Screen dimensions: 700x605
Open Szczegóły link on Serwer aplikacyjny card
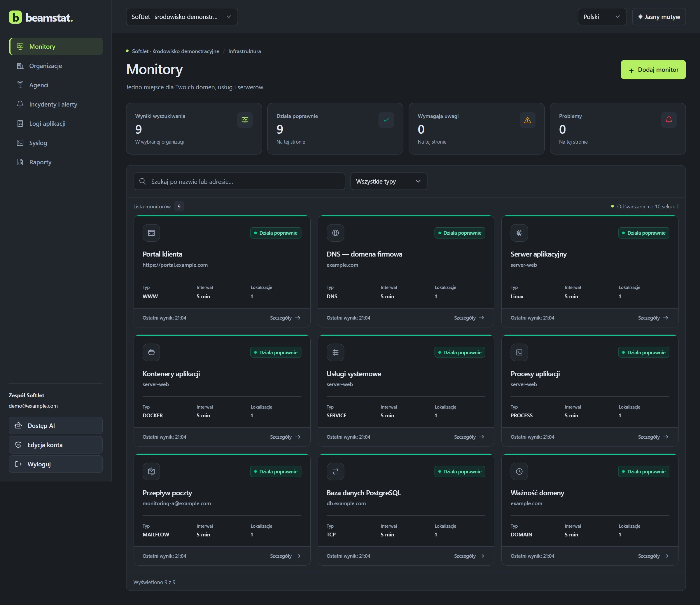coord(653,318)
